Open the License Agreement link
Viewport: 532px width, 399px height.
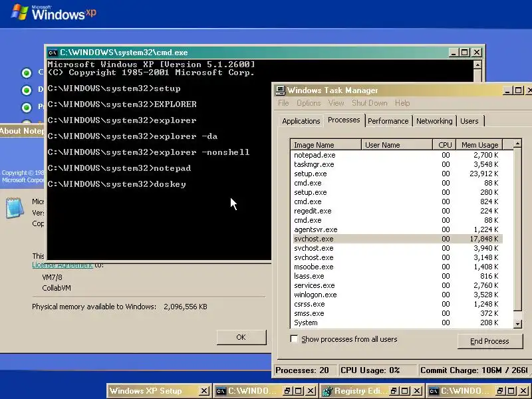point(62,265)
